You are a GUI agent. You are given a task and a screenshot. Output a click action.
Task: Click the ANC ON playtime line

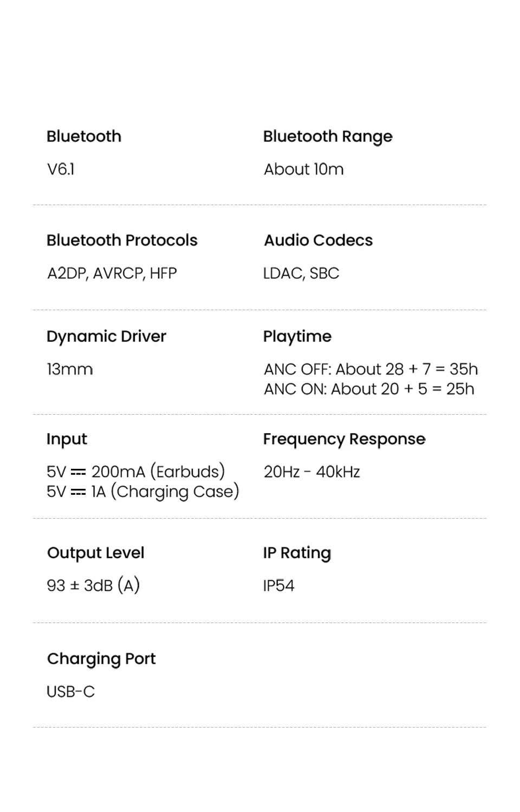click(x=368, y=389)
